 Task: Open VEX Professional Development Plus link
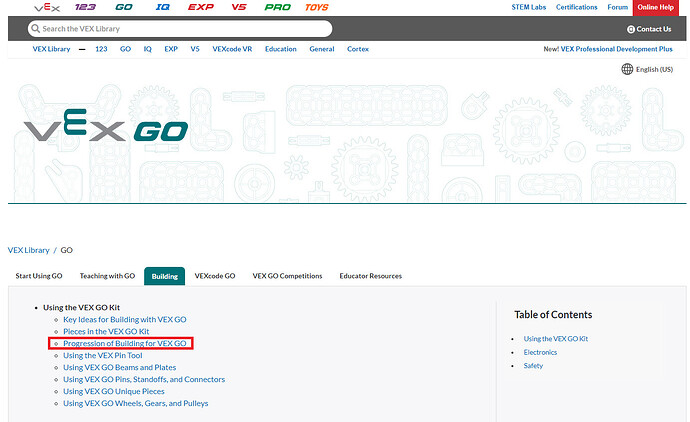(x=617, y=49)
